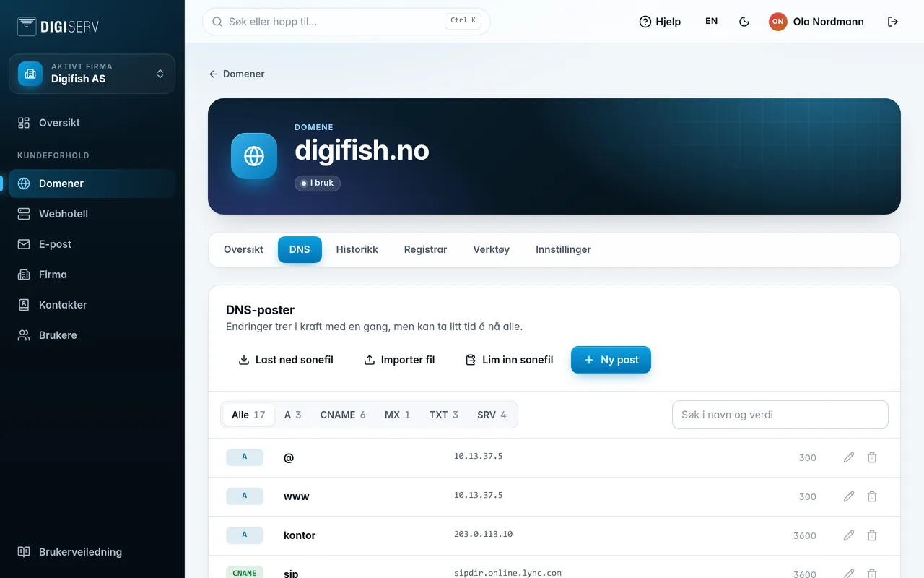Image resolution: width=924 pixels, height=578 pixels.
Task: Open the Innstillinger tab
Action: pyautogui.click(x=563, y=249)
